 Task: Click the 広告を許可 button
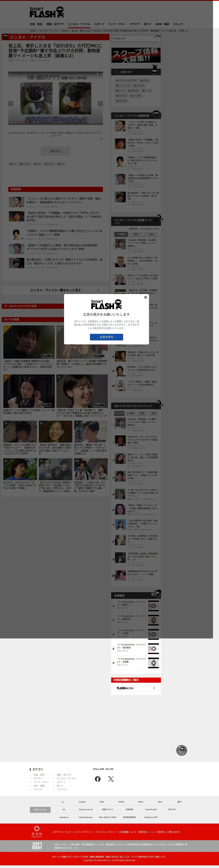pos(106,337)
